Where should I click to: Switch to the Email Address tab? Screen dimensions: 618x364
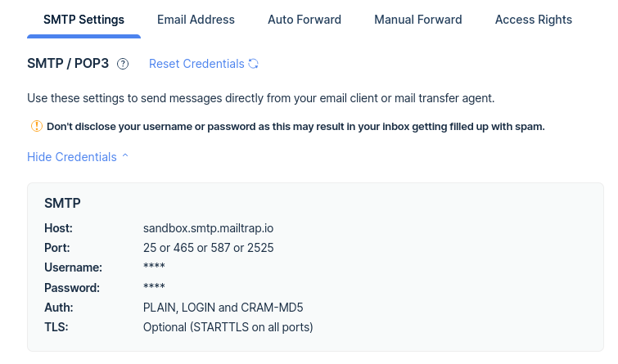[x=196, y=20]
